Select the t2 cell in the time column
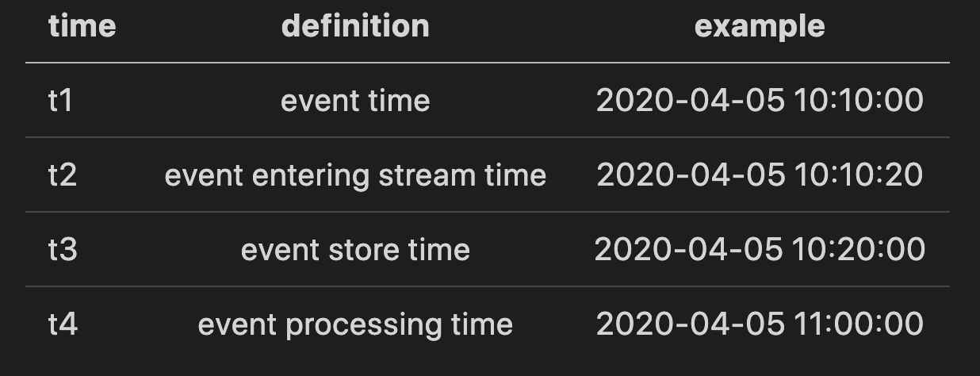Viewport: 980px width, 376px height. coord(62,175)
